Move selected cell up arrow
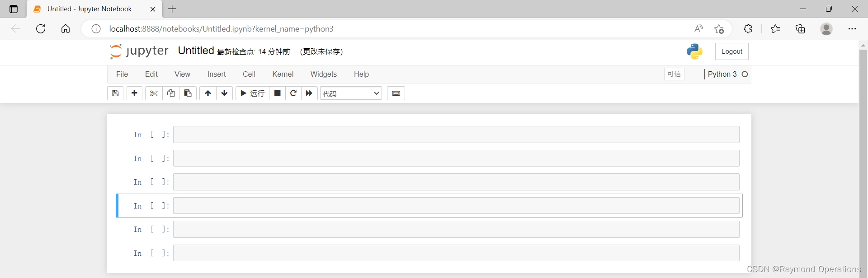Viewport: 868px width, 278px height. point(208,93)
